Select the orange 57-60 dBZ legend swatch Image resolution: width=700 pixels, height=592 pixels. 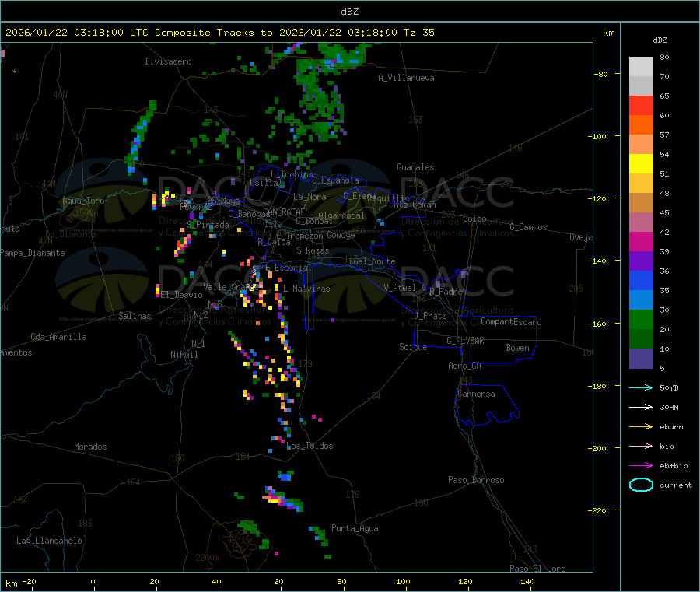tap(641, 125)
